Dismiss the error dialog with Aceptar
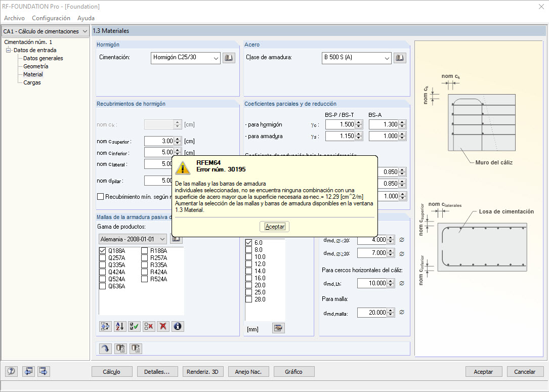This screenshot has height=392, width=549. (x=275, y=226)
